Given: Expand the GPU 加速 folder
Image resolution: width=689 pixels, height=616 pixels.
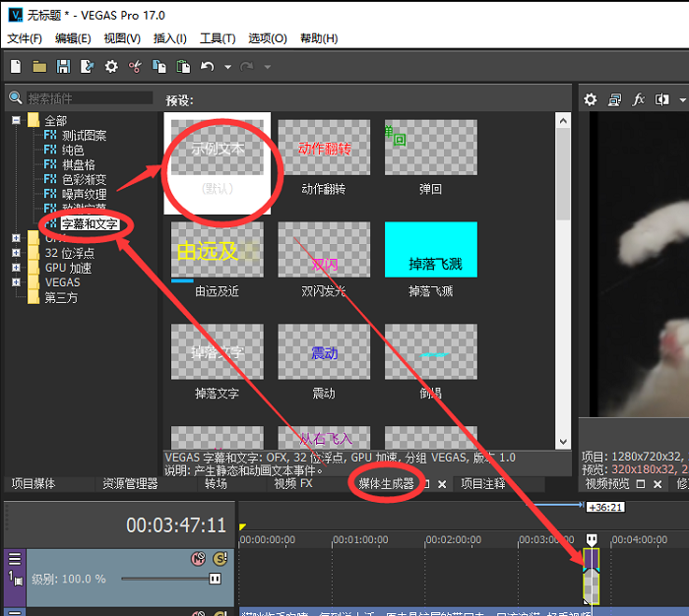Looking at the screenshot, I should [17, 268].
